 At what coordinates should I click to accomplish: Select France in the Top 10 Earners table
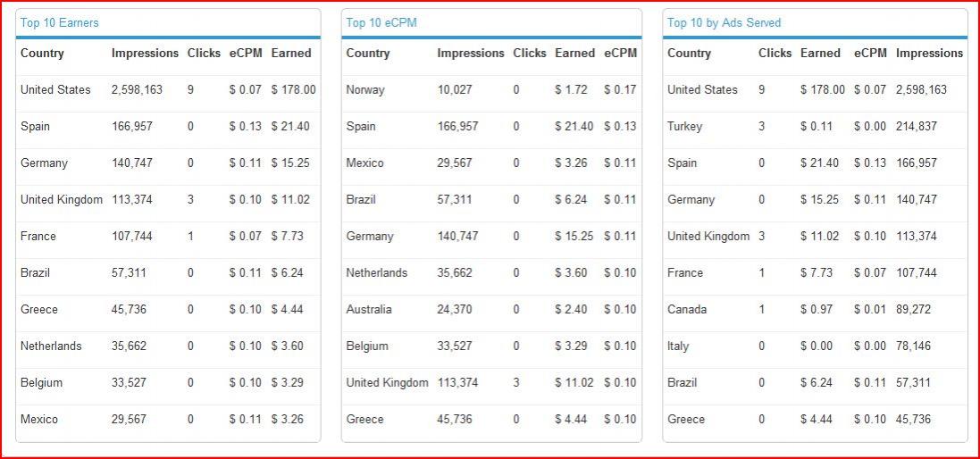pos(38,236)
